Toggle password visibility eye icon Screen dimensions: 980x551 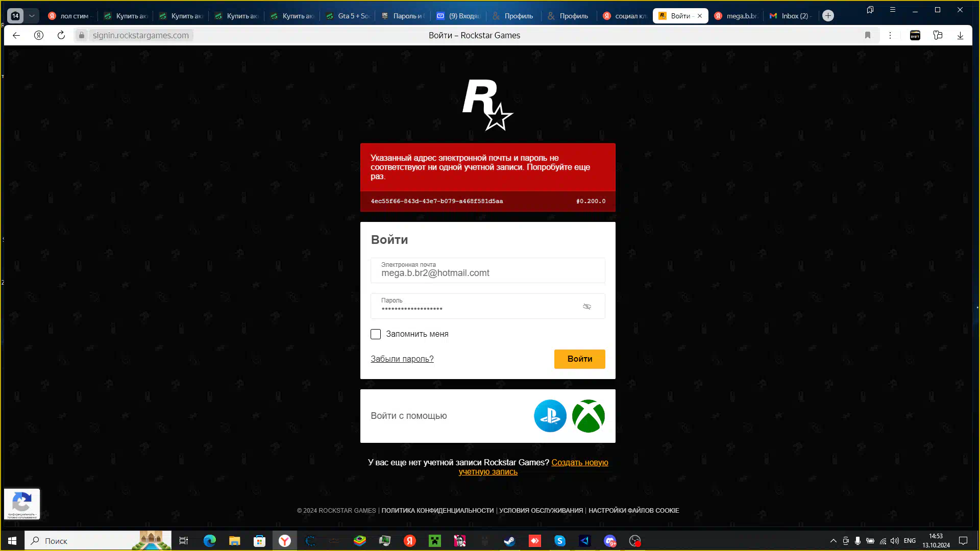pos(587,307)
